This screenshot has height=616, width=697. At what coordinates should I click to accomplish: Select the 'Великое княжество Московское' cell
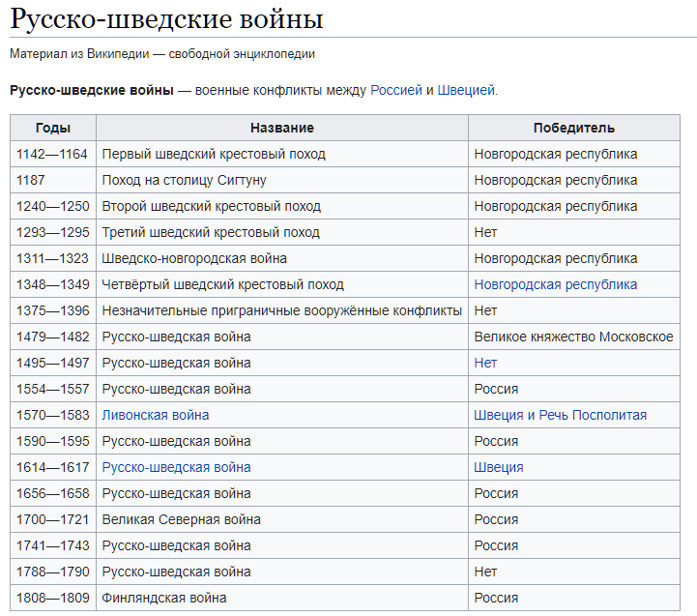[x=573, y=337]
